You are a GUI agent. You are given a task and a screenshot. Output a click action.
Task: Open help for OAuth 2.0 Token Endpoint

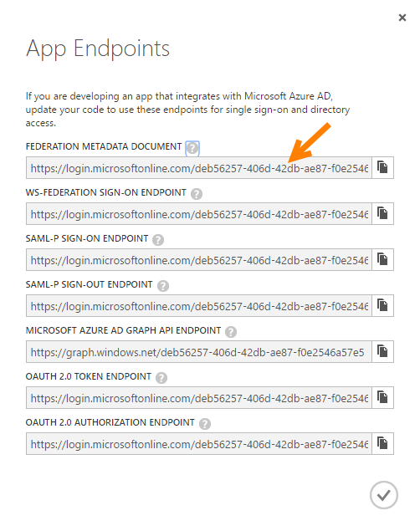coord(161,378)
